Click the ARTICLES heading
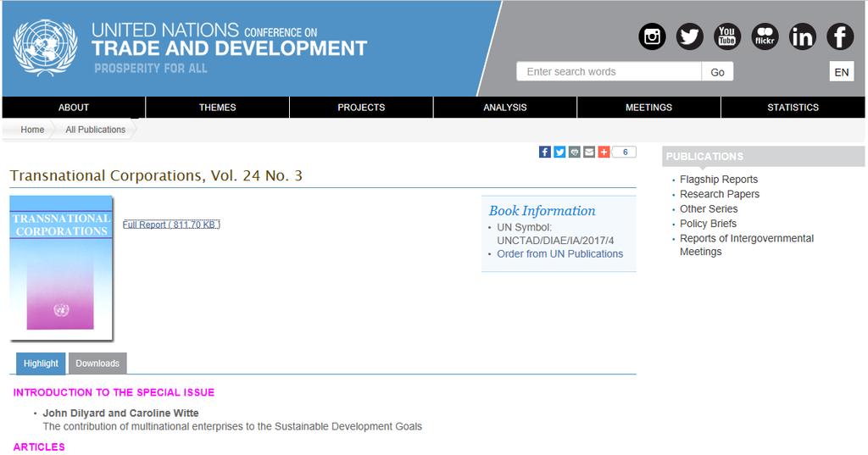Viewport: 868px width, 455px height. coord(39,447)
